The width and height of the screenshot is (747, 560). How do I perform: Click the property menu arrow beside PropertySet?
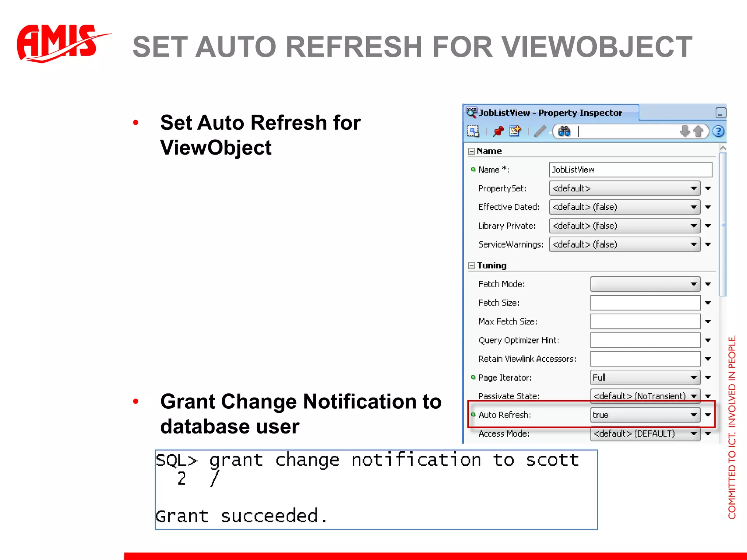pos(708,188)
